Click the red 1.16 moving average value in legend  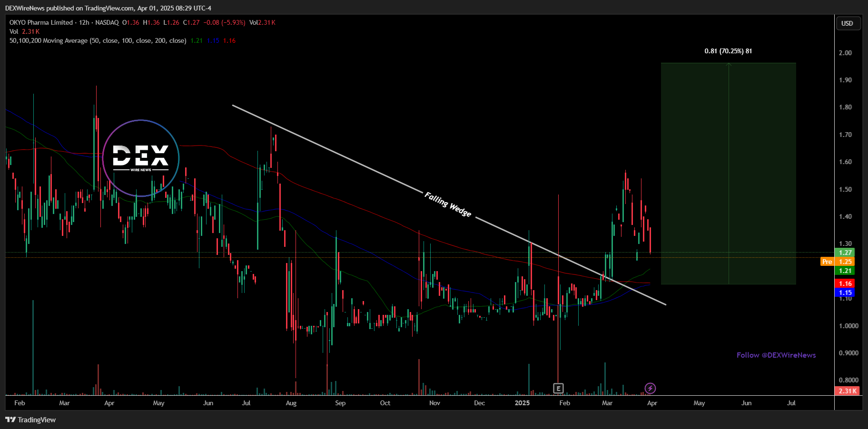pyautogui.click(x=229, y=40)
